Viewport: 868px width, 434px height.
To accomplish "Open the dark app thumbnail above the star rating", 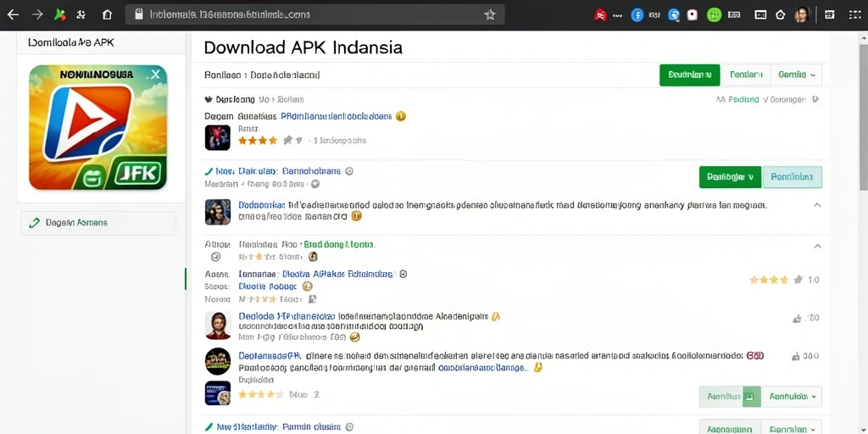I will 218,137.
